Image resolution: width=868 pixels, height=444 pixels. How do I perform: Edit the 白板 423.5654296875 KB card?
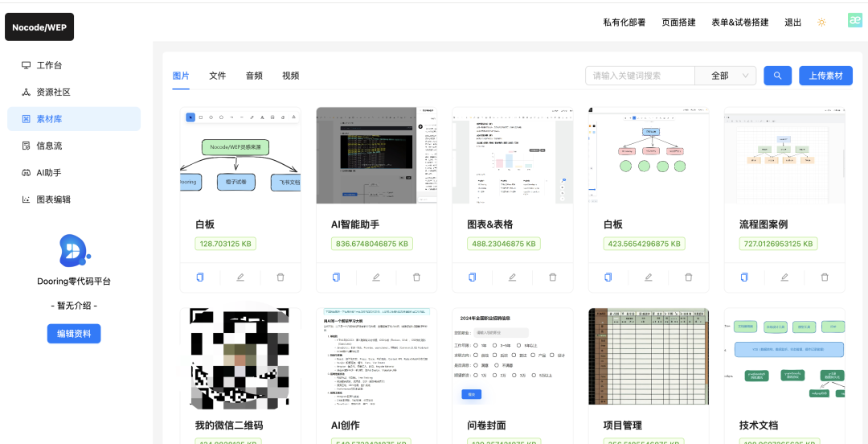click(649, 277)
